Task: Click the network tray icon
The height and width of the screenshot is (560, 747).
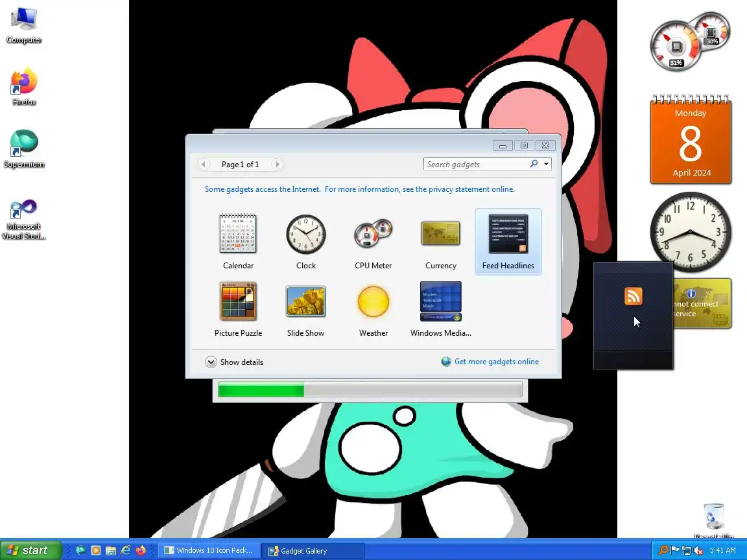Action: [687, 550]
